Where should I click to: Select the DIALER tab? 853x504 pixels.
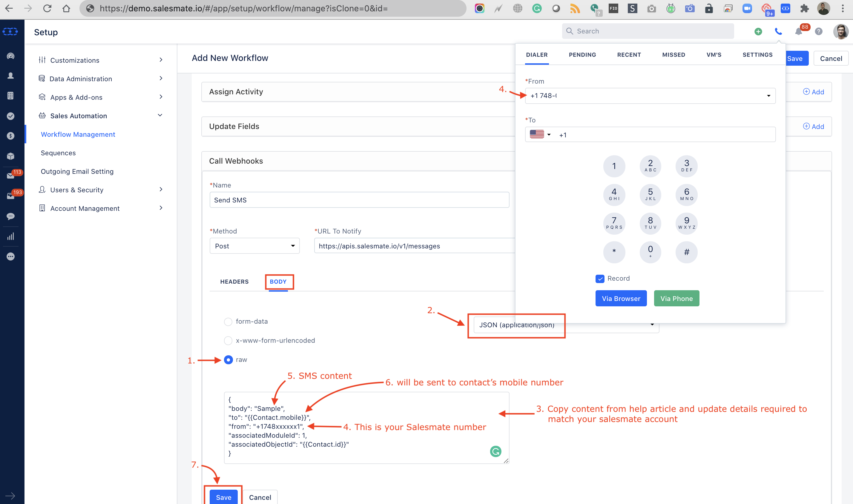click(537, 55)
